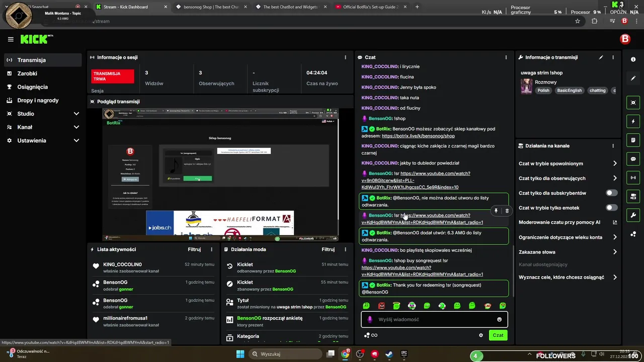Open browser extensions puzzle icon

click(595, 21)
